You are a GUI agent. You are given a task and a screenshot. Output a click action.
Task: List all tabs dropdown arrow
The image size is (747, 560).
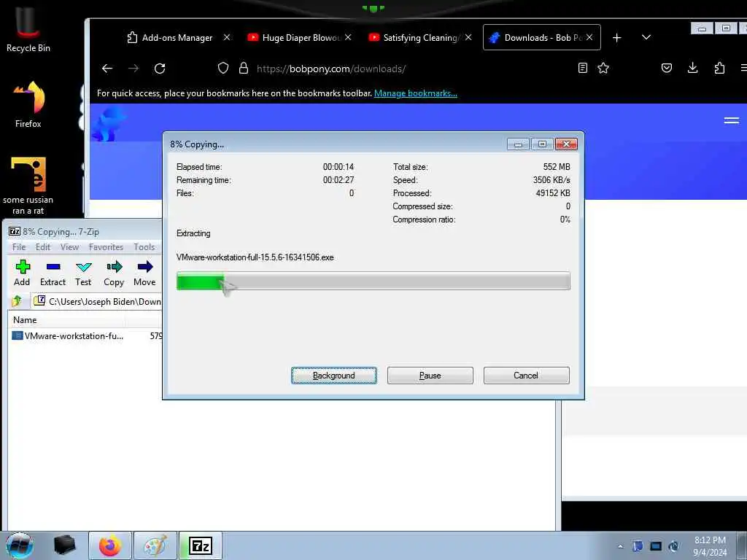point(646,37)
